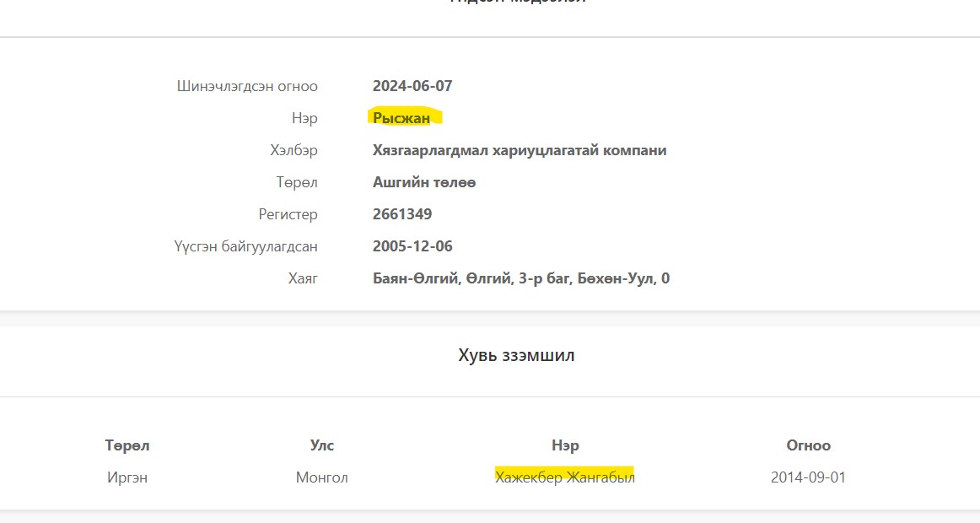980x523 pixels.
Task: Select the Ашгийн төлөө type value
Action: pyautogui.click(x=423, y=182)
